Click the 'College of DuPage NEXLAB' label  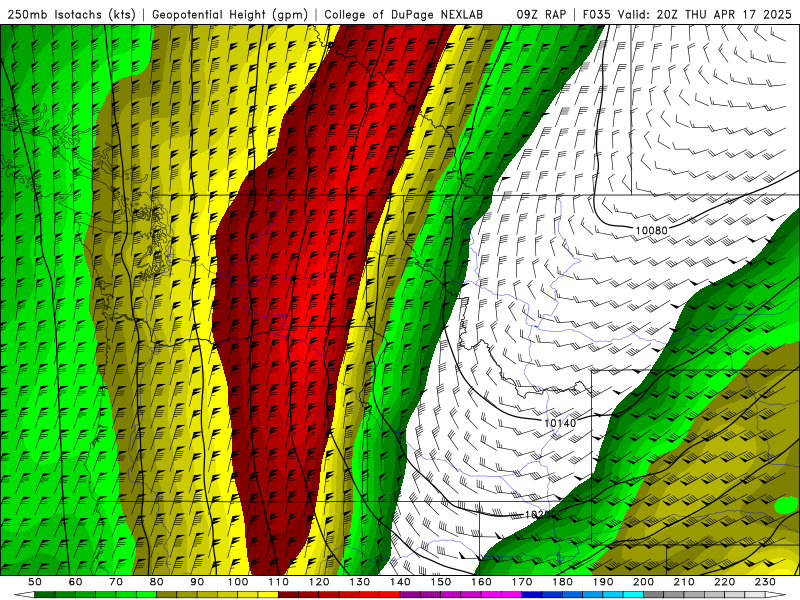coord(404,14)
